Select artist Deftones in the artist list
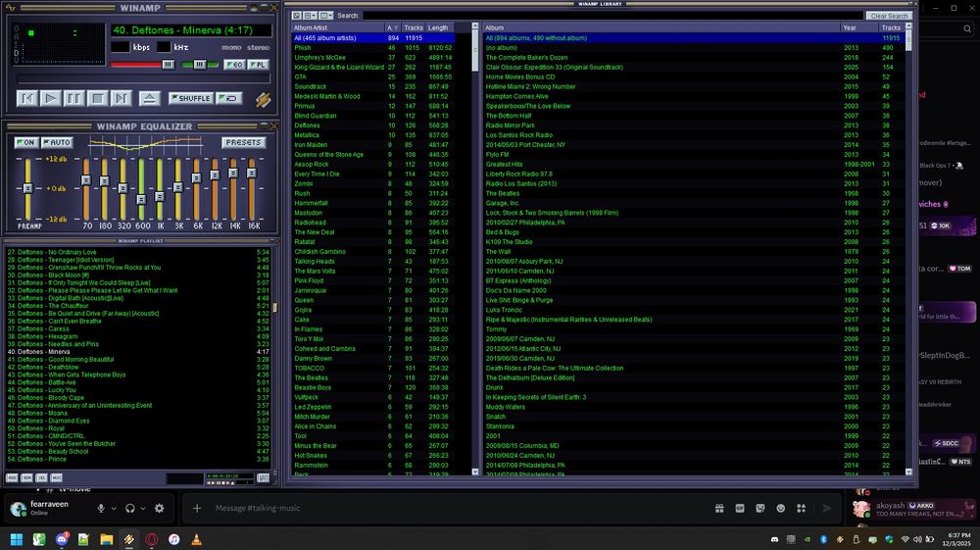This screenshot has width=980, height=550. point(373,125)
